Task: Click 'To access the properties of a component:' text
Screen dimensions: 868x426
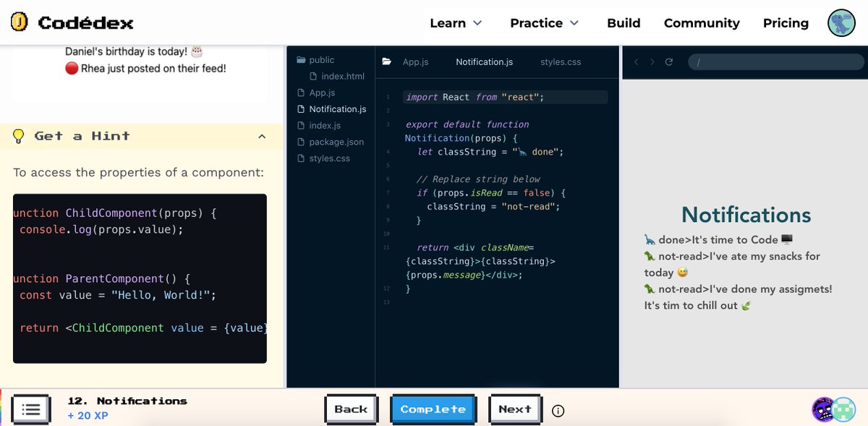Action: [x=139, y=173]
